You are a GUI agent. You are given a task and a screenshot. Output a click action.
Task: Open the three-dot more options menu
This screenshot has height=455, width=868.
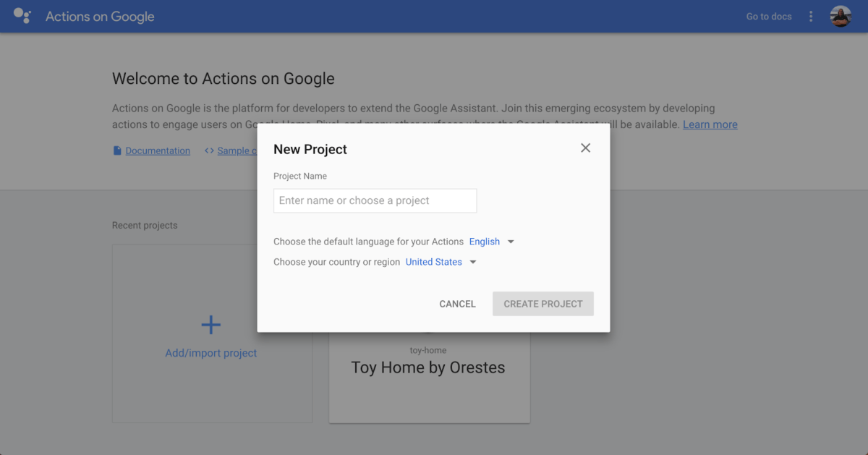tap(811, 16)
